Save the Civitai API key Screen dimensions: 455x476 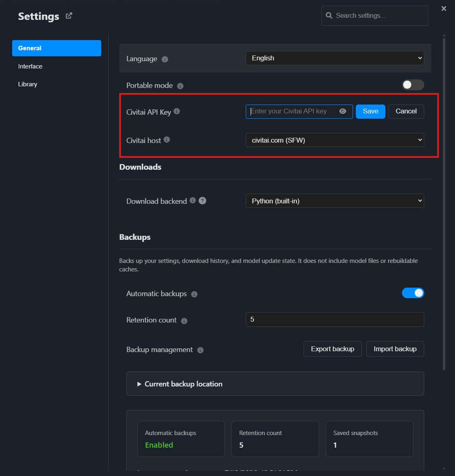pyautogui.click(x=370, y=111)
